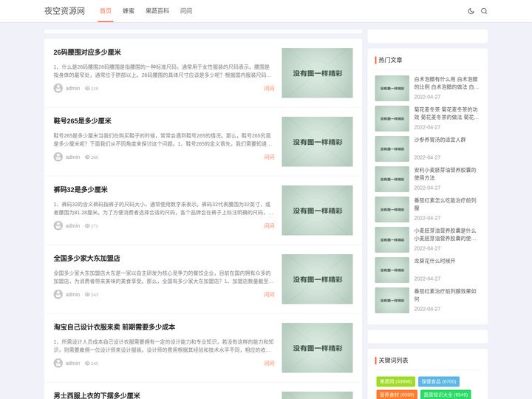This screenshot has height=399, width=532.
Task: Click sidebar thumbnail beside 番茄红素治疗前列腺效果如何
Action: tap(392, 300)
